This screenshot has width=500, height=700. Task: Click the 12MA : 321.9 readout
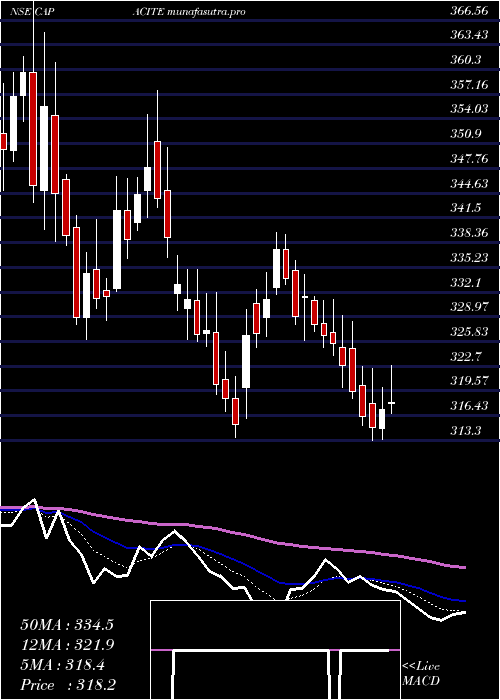pos(67,645)
